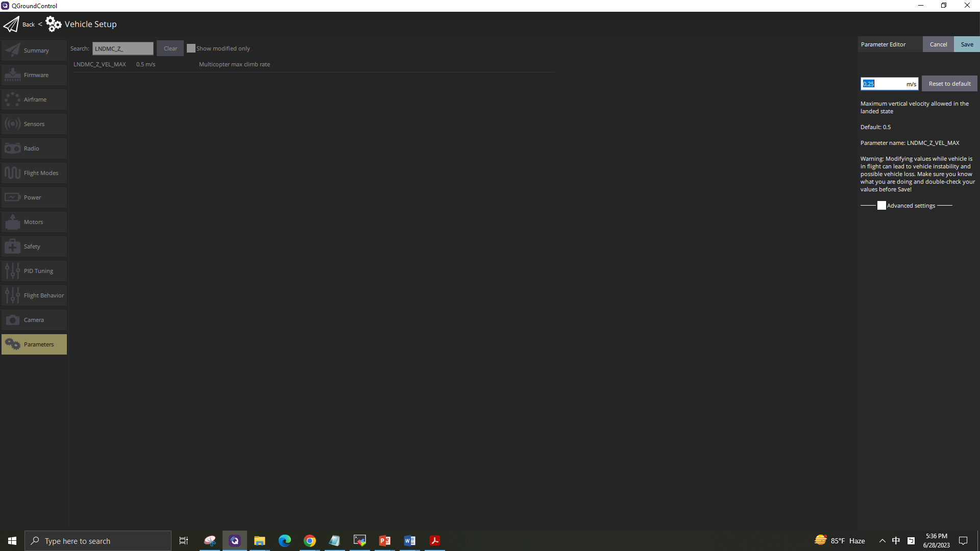This screenshot has width=980, height=551.
Task: Select the Radio setup icon
Action: [13, 148]
